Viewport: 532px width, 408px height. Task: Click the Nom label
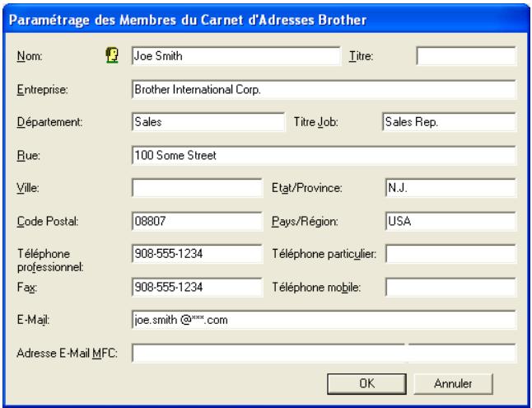(30, 56)
